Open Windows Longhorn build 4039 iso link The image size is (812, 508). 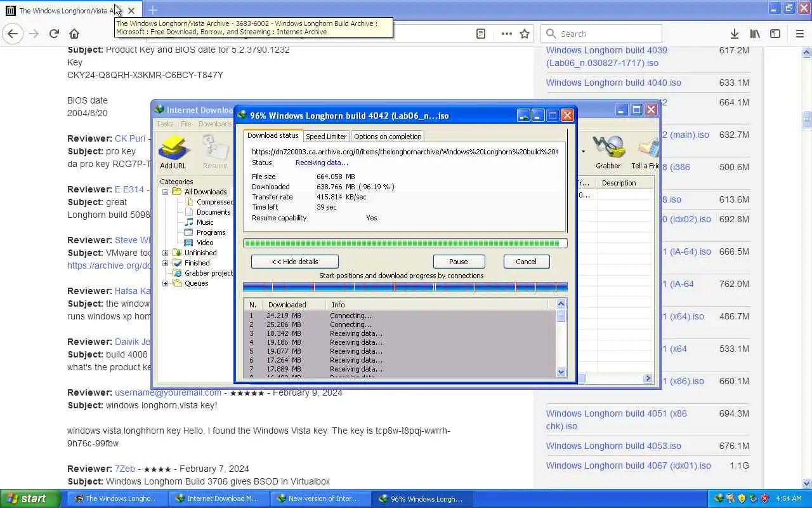[x=606, y=57]
